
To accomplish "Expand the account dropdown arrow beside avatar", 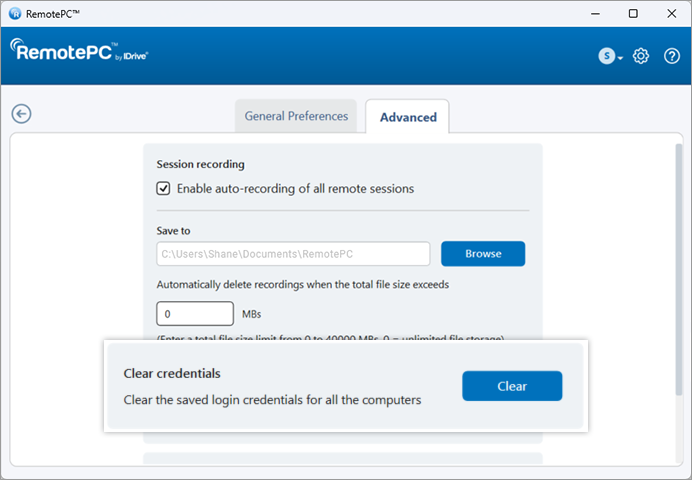I will coord(621,58).
